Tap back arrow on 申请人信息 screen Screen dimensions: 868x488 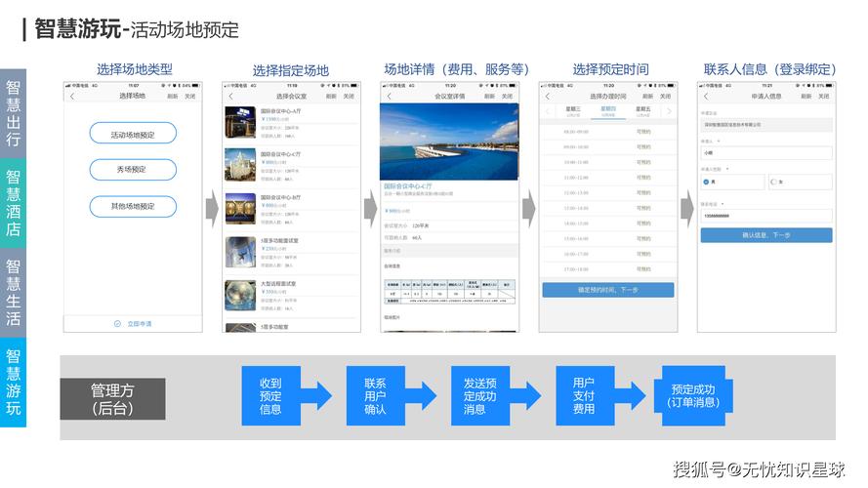(705, 97)
